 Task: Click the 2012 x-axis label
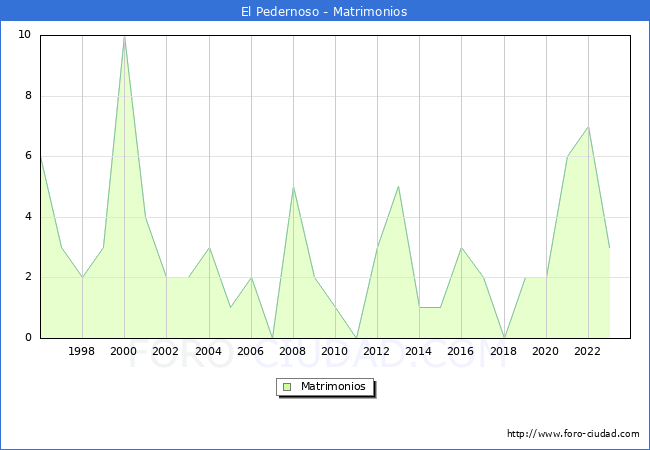pyautogui.click(x=376, y=351)
